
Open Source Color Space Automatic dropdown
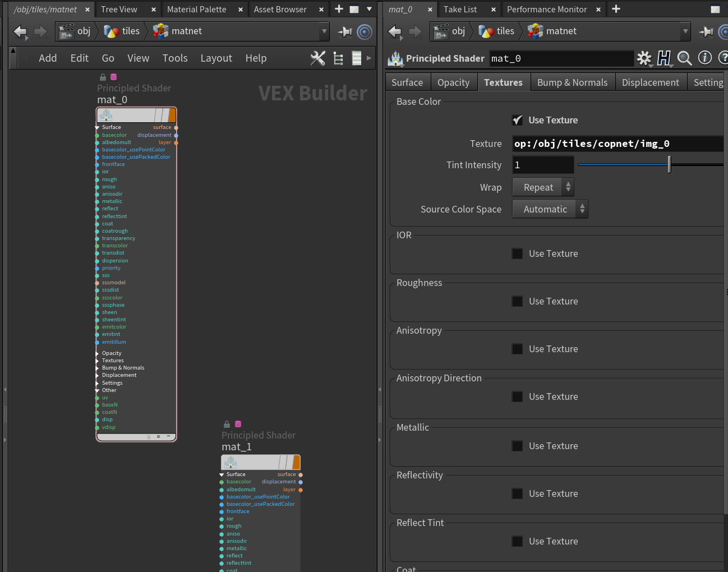click(550, 209)
